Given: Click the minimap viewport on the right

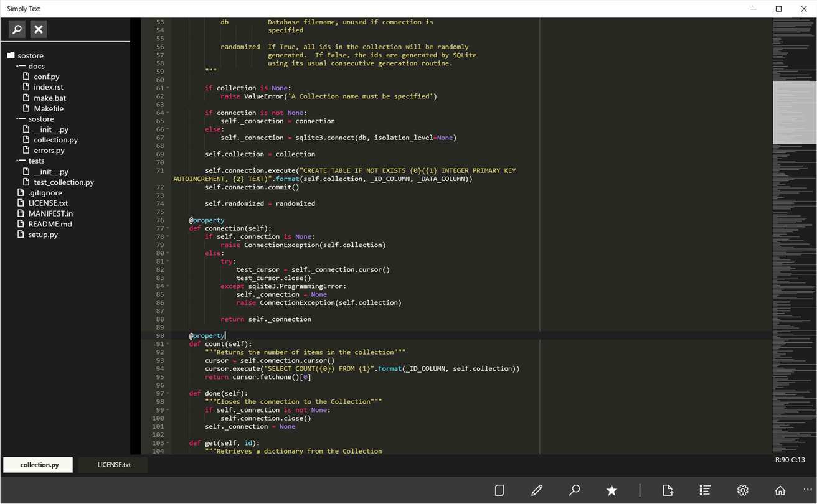Looking at the screenshot, I should pyautogui.click(x=794, y=112).
